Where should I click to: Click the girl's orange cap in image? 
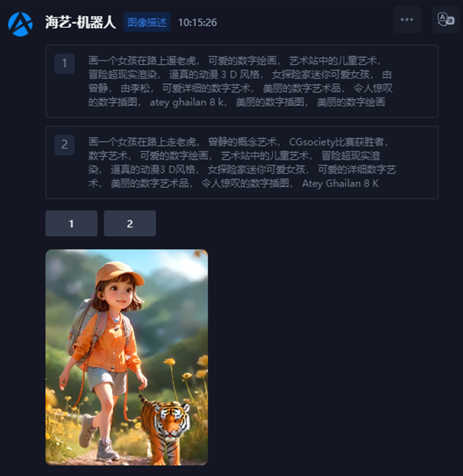point(119,274)
